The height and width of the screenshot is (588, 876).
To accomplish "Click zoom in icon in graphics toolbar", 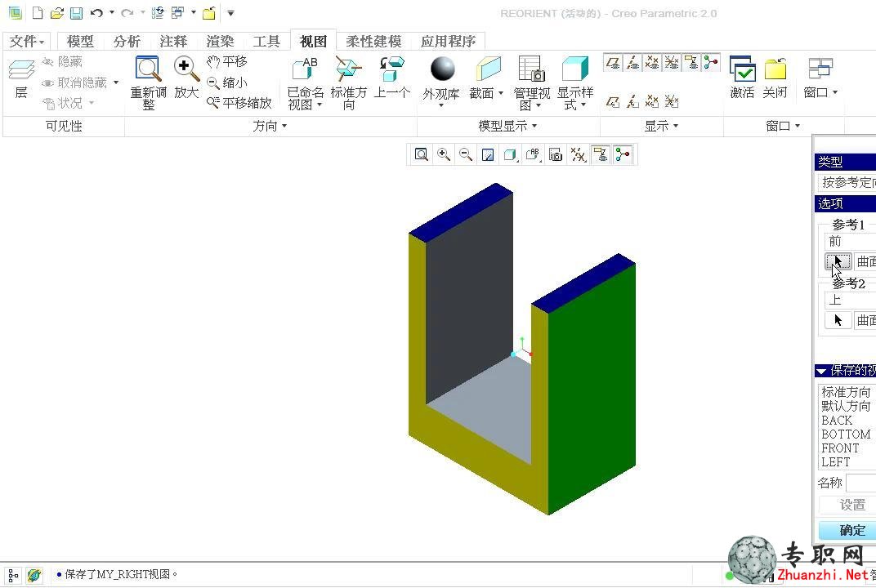I will pos(444,154).
